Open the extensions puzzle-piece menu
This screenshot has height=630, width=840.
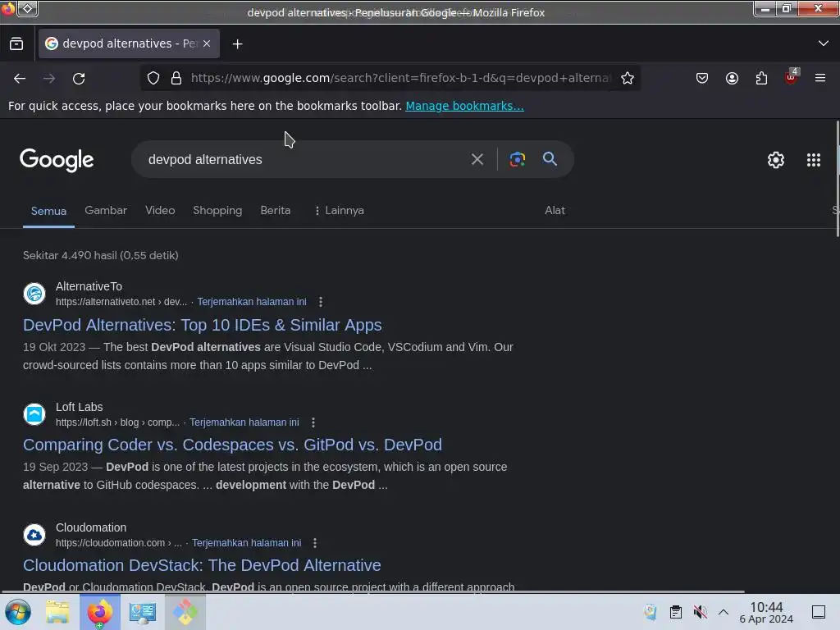761,78
